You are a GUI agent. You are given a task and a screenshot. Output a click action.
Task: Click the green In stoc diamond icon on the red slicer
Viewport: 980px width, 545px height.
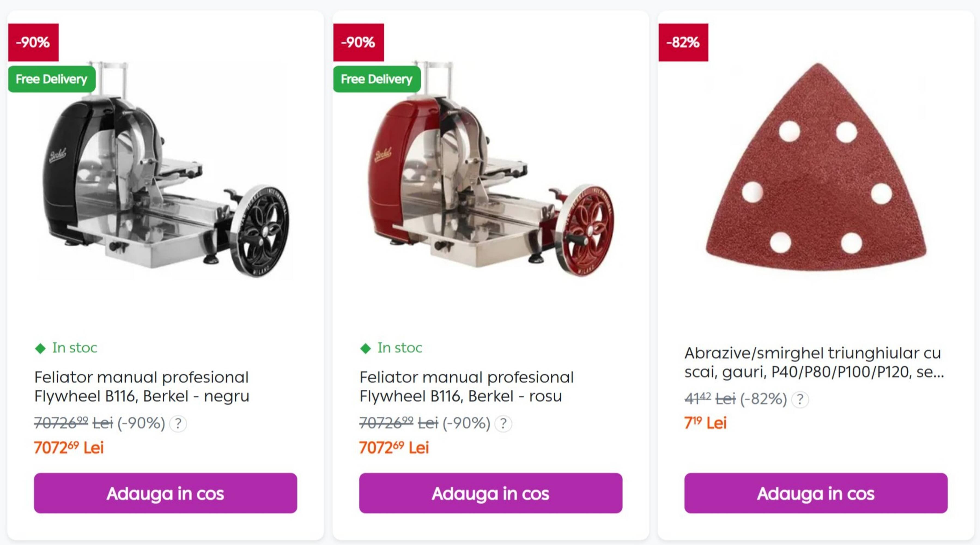366,348
